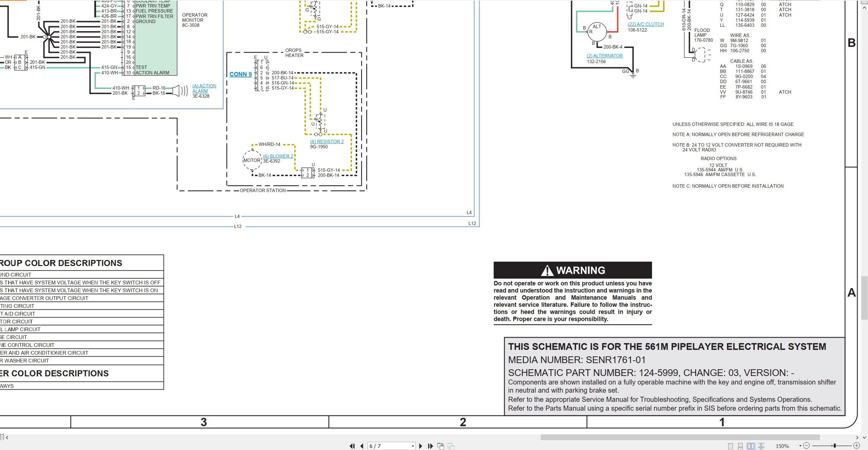Click the 516-GN-14 wire label
Image resolution: width=868 pixels, height=450 pixels.
[283, 83]
